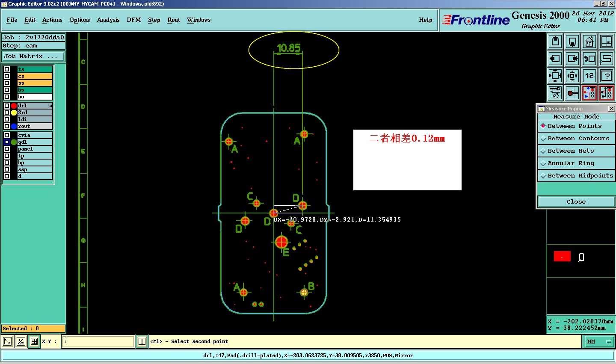Open the Rout menu

174,20
